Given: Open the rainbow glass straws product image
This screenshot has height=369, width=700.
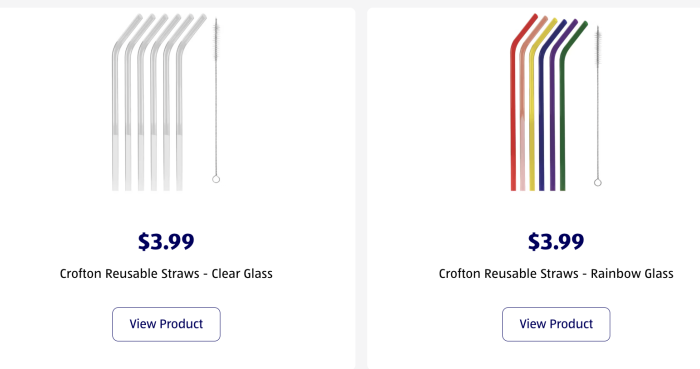Looking at the screenshot, I should 556,102.
